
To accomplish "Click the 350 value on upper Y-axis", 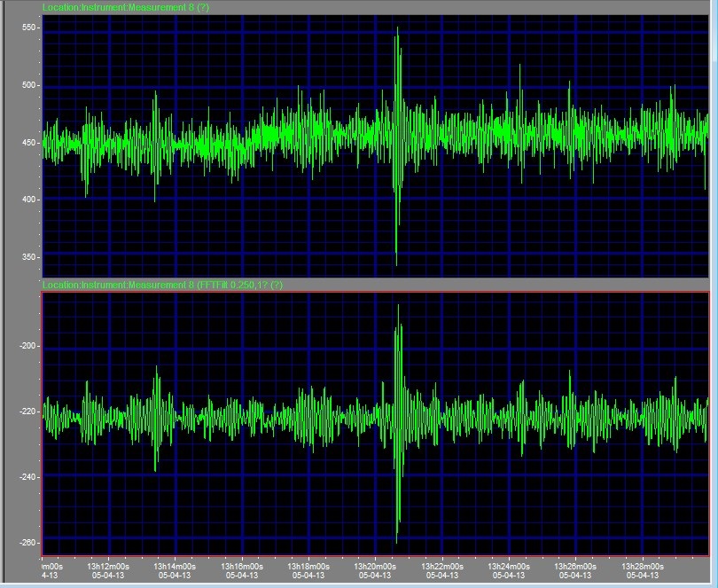I will coord(29,257).
